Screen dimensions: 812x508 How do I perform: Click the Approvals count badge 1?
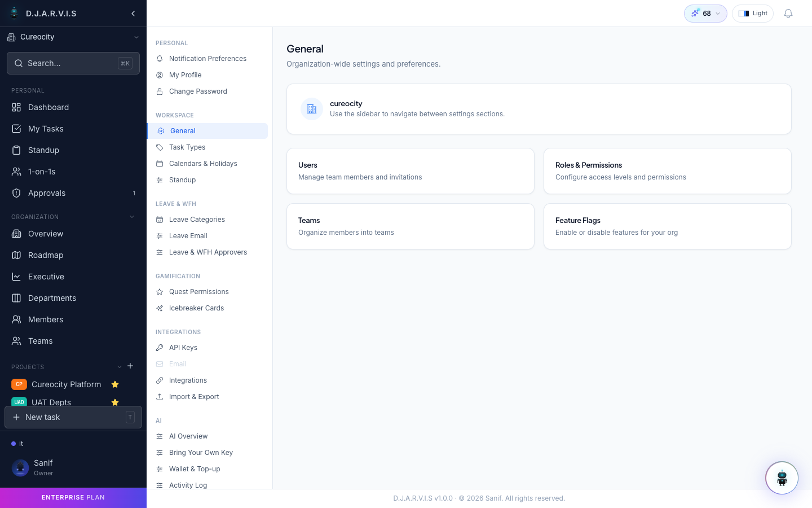pyautogui.click(x=134, y=193)
